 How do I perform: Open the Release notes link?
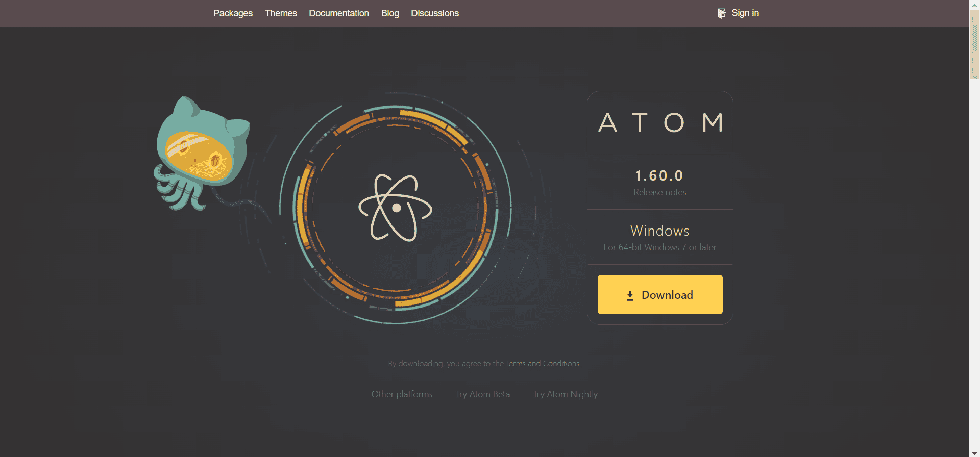(660, 192)
